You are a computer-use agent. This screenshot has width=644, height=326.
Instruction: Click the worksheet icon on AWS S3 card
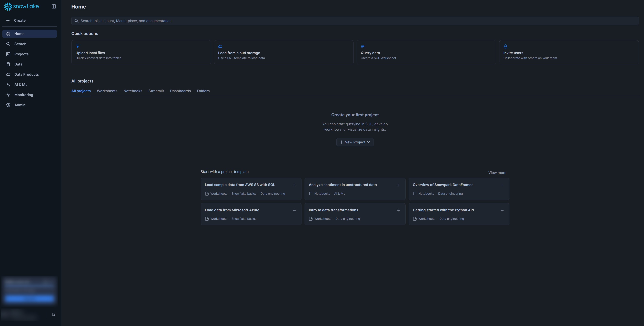point(207,194)
